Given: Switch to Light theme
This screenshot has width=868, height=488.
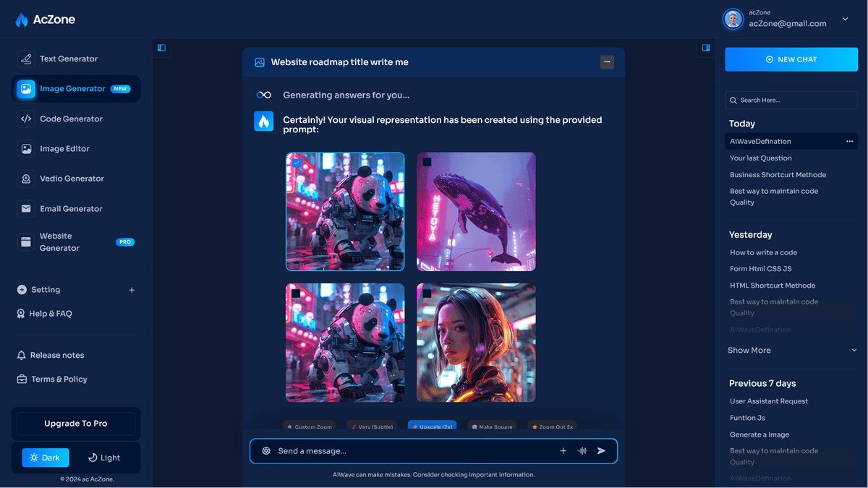Looking at the screenshot, I should (104, 458).
